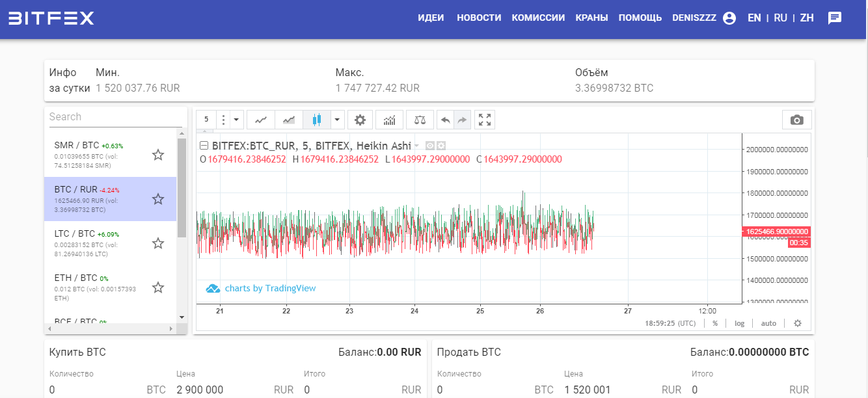Click the sell balance 0.00000000 BTC

point(769,352)
